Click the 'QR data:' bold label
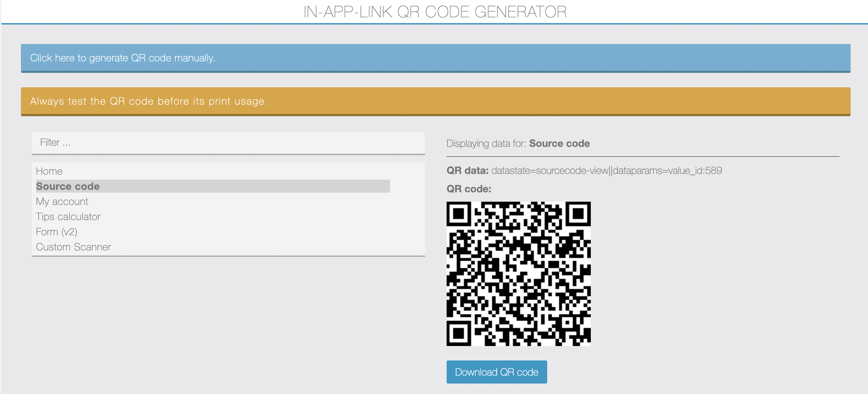 [x=468, y=170]
